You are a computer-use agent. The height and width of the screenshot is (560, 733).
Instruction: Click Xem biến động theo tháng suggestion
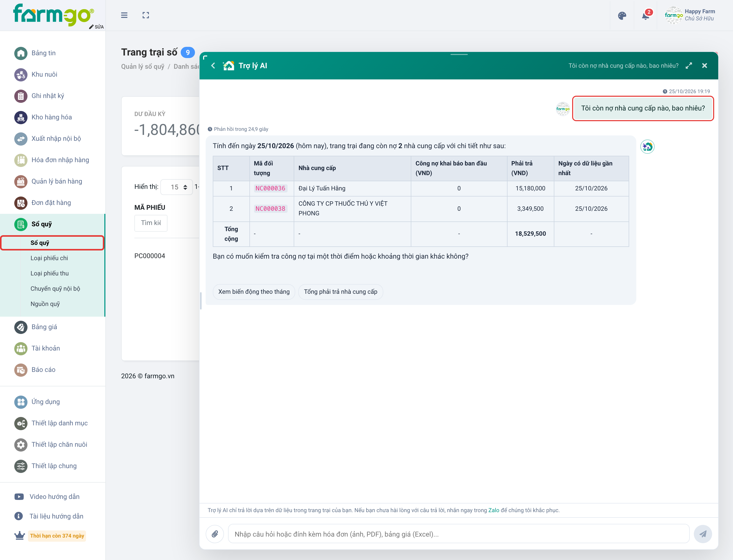pyautogui.click(x=254, y=292)
